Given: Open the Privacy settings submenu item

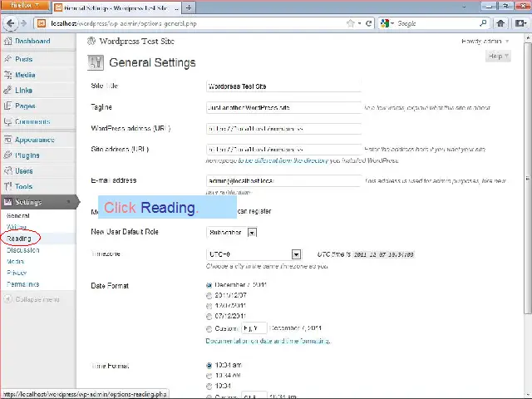Looking at the screenshot, I should [x=17, y=273].
